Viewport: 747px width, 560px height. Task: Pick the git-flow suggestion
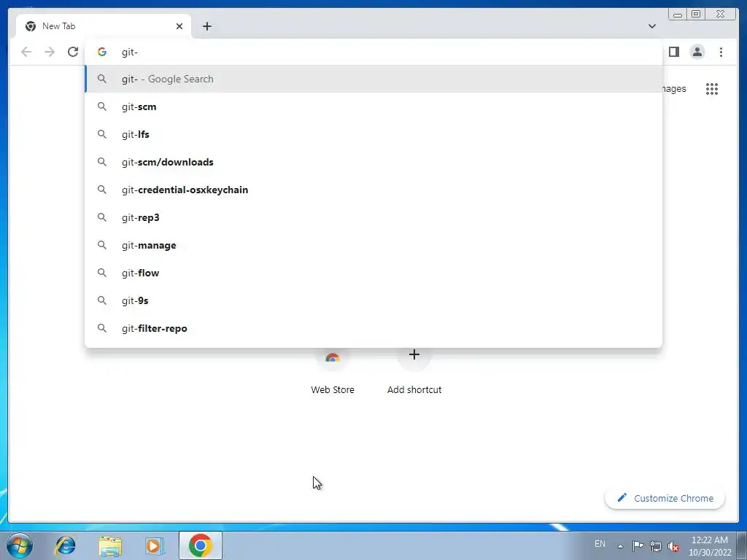373,273
